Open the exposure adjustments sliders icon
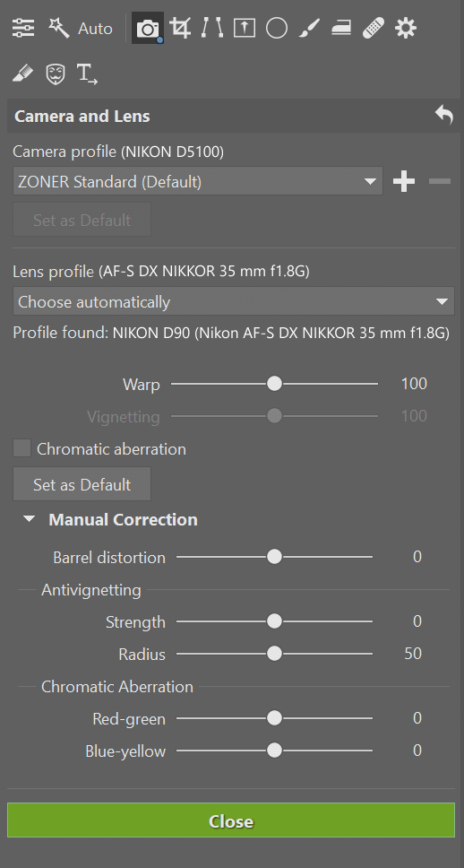464x868 pixels. [x=23, y=28]
